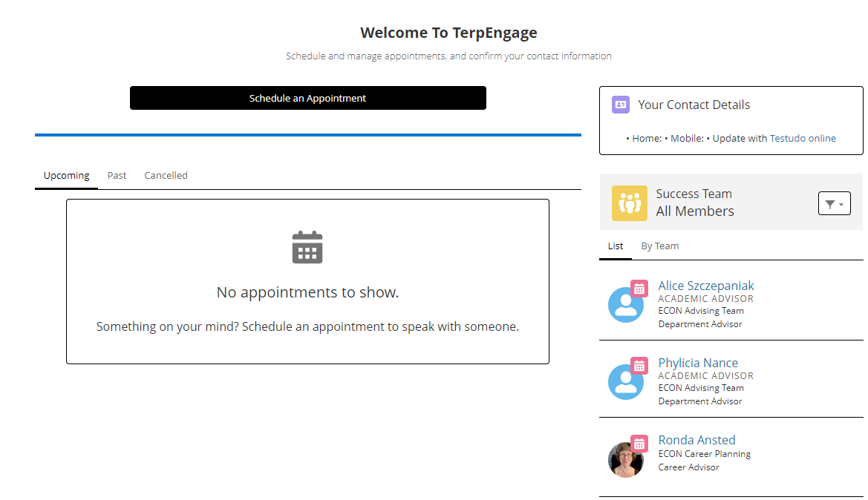Click Phylicia Nance's avatar icon
The height and width of the screenshot is (500, 868).
click(x=625, y=382)
